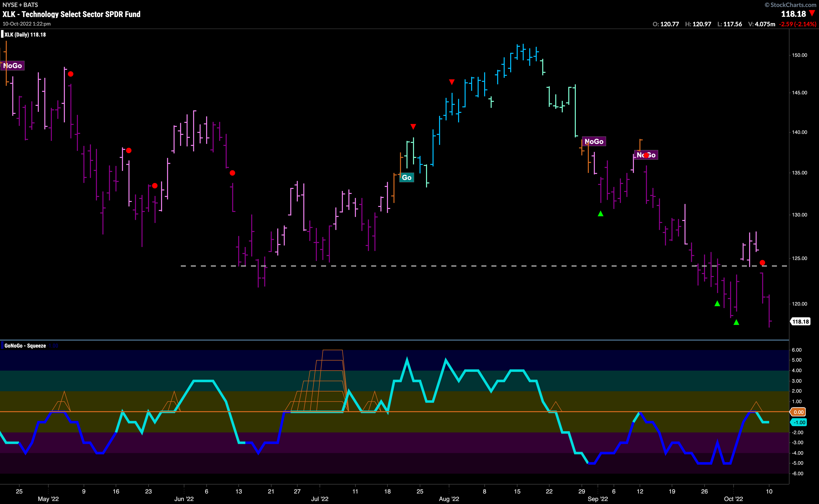Image resolution: width=819 pixels, height=504 pixels.
Task: Click the red dot marker near May 23
Action: coord(155,186)
